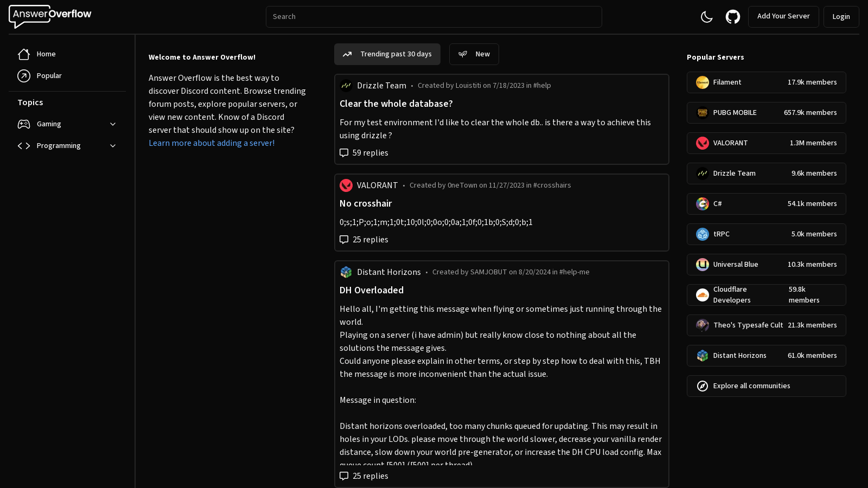Screen dimensions: 868x488
Task: Select Trending past 30 days tab
Action: 387,54
